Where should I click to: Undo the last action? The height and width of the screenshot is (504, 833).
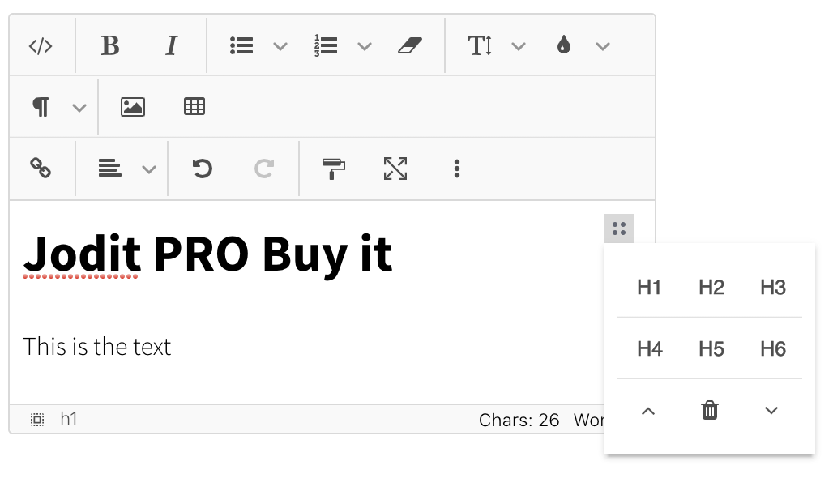[202, 169]
